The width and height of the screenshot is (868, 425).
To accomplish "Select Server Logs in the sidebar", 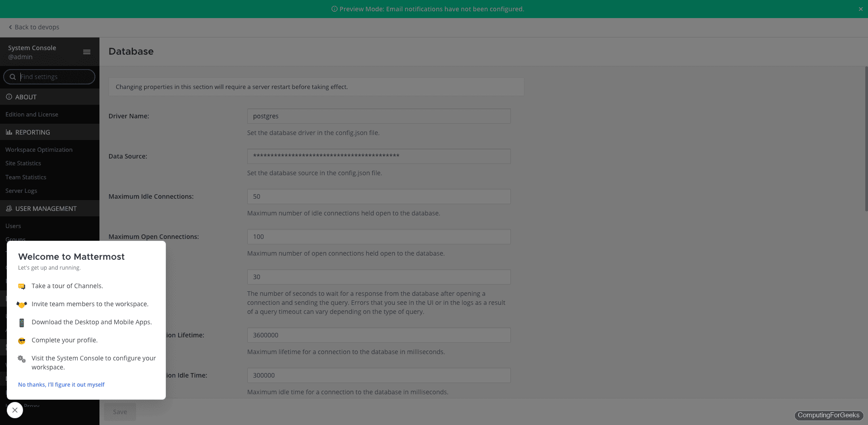I will (x=21, y=191).
